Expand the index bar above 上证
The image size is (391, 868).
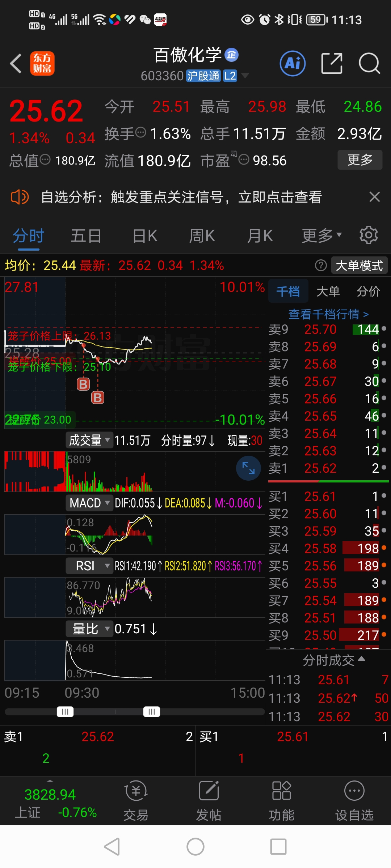pyautogui.click(x=50, y=781)
